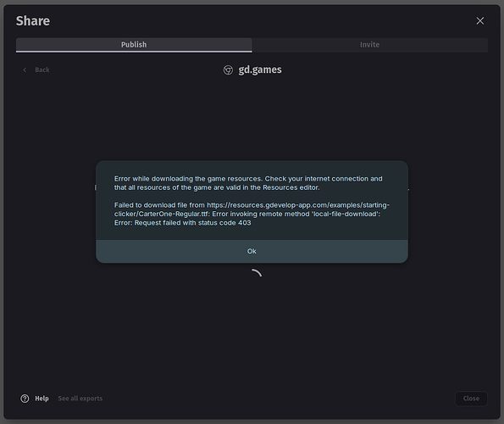Click the loading spinner below the error
504x424 pixels.
coord(256,273)
